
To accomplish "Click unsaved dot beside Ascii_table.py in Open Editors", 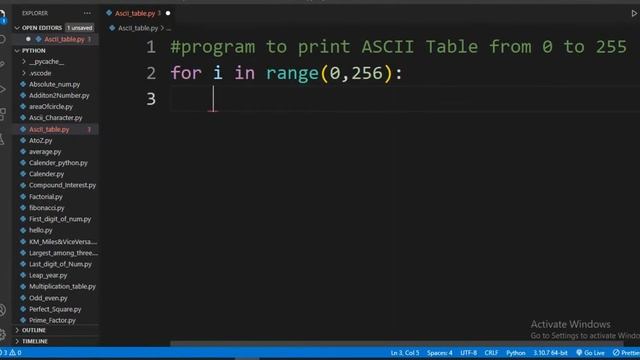I will pos(28,39).
